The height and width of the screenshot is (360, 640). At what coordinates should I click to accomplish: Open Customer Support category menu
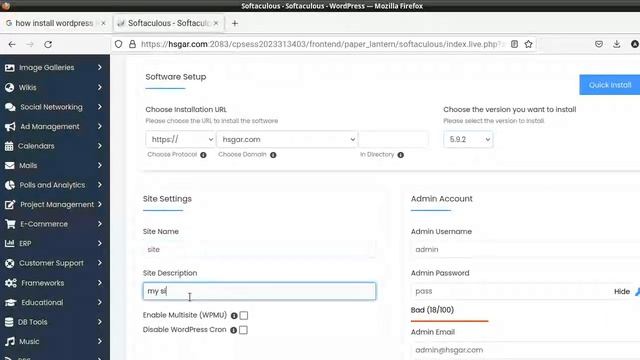55,263
